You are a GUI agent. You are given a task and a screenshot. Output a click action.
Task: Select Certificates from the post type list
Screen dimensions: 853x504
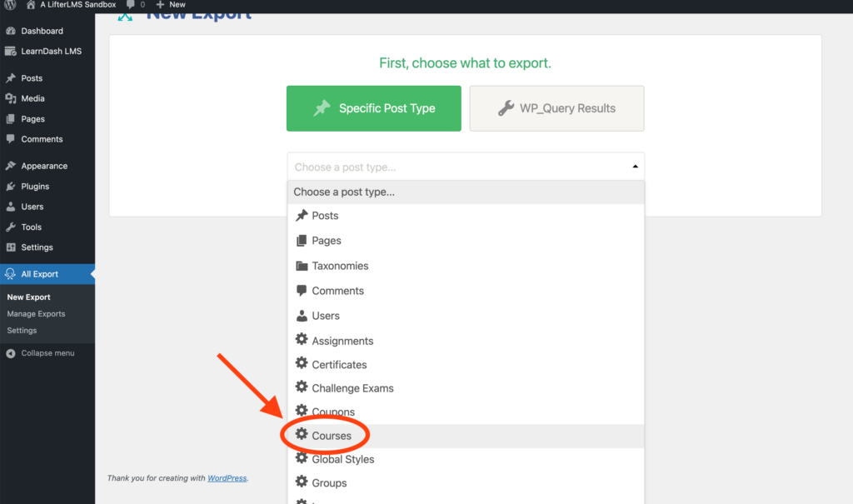point(466,365)
